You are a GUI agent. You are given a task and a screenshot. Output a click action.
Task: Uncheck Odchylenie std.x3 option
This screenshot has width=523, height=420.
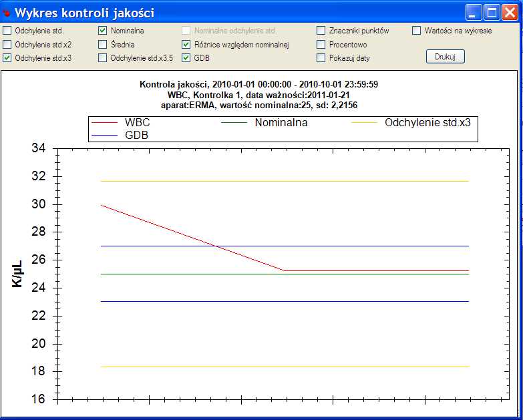pos(7,58)
